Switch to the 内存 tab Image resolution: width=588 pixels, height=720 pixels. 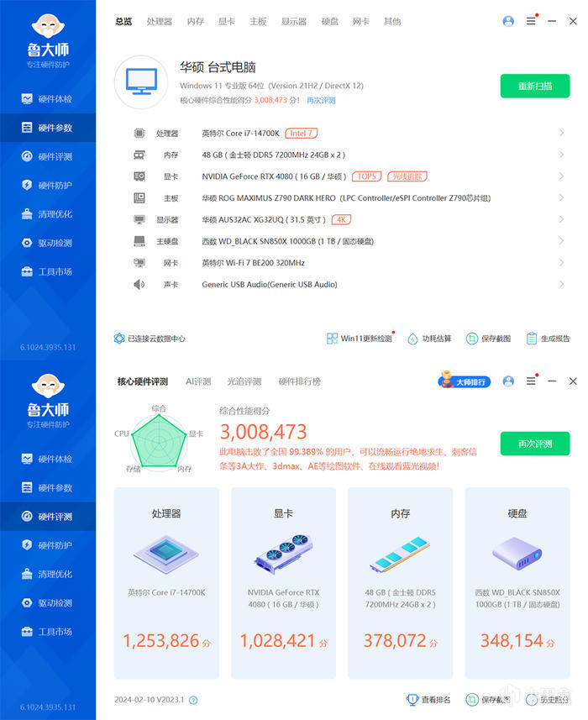click(196, 21)
